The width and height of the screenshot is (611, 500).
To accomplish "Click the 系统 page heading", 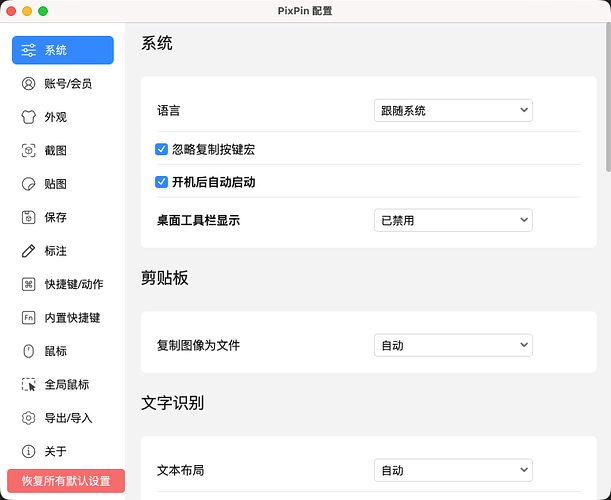I will click(157, 43).
